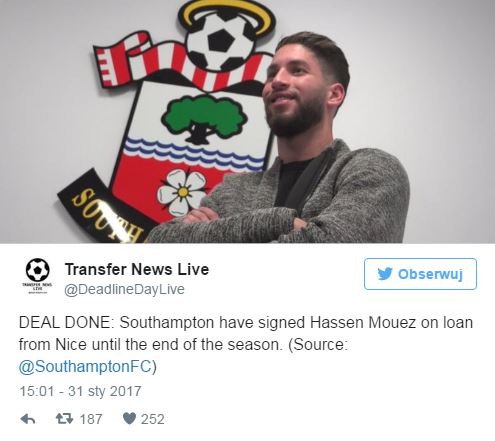
Task: Click the 187 retweet count
Action: [91, 419]
